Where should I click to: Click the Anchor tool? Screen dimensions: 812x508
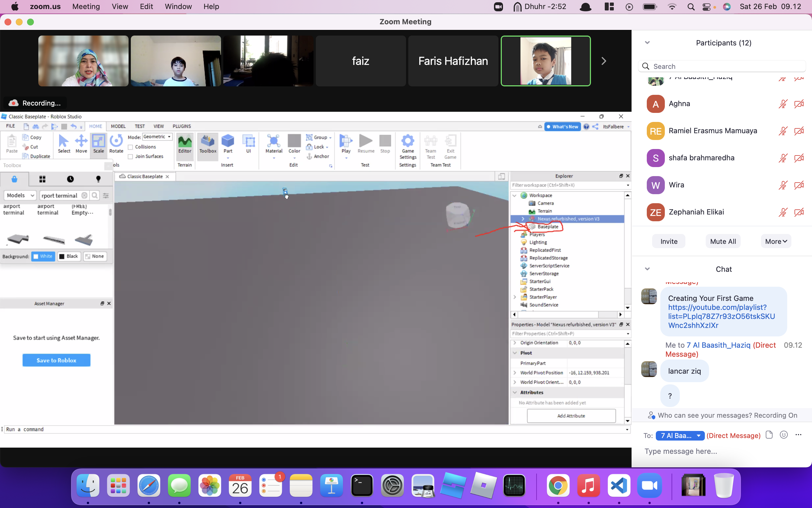(x=318, y=156)
